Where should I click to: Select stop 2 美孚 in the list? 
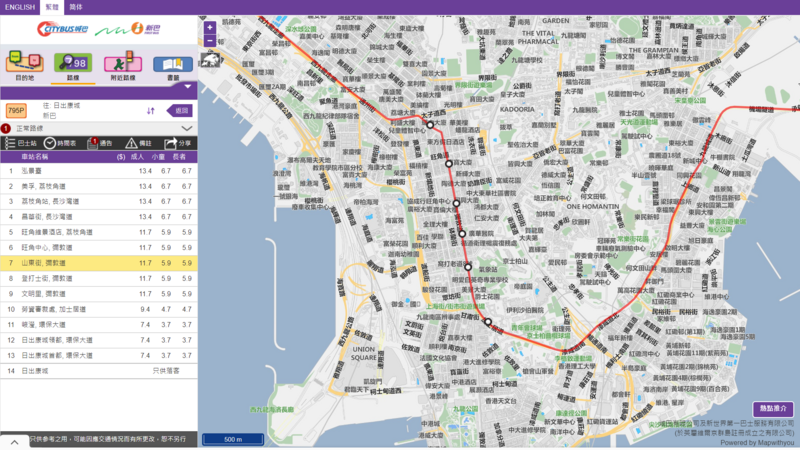tap(99, 186)
